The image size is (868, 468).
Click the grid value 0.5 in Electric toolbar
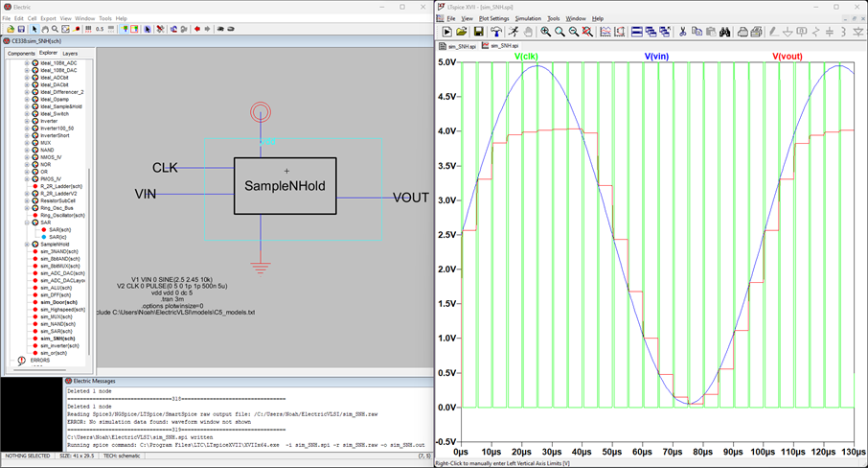pos(100,29)
